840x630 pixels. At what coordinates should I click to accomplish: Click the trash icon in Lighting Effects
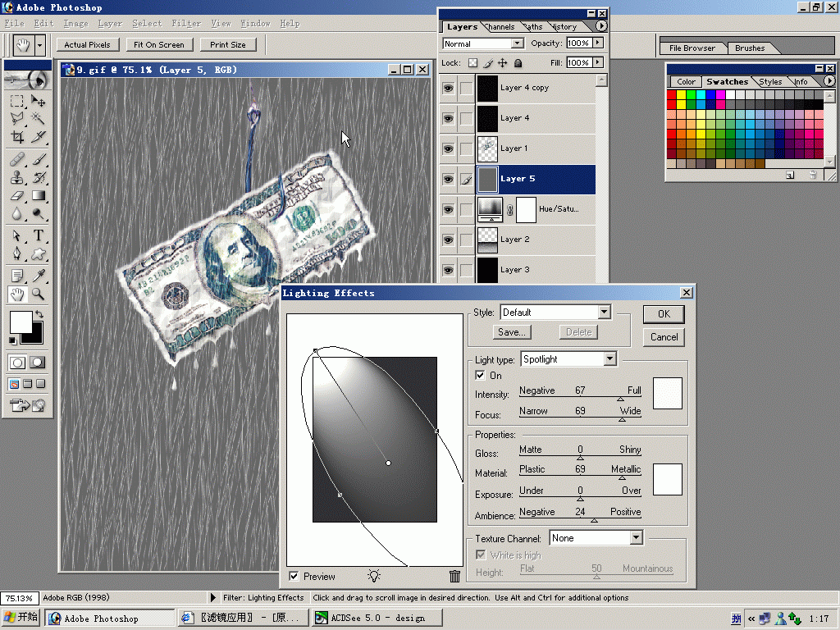click(454, 577)
